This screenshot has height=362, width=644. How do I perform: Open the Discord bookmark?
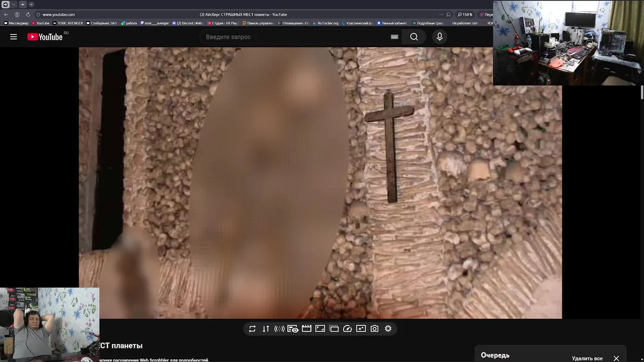[x=188, y=23]
